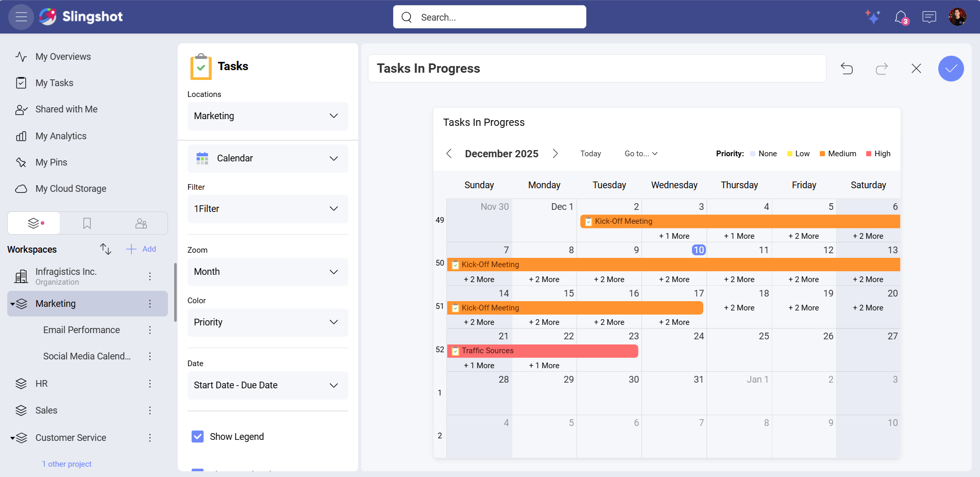Switch to the people tab in workspaces panel
980x477 pixels.
[141, 223]
